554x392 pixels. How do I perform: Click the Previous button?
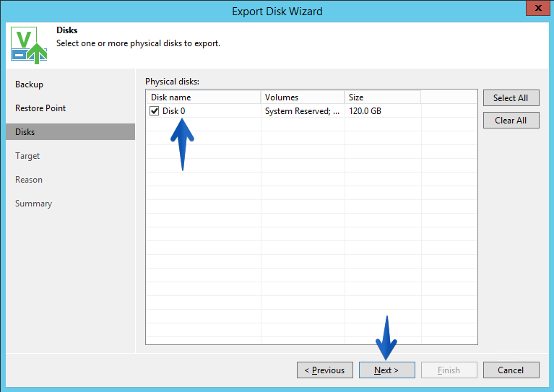coord(325,370)
